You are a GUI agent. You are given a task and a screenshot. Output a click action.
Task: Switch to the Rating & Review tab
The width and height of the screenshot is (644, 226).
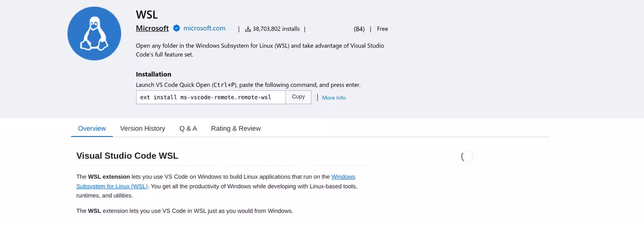(x=236, y=129)
